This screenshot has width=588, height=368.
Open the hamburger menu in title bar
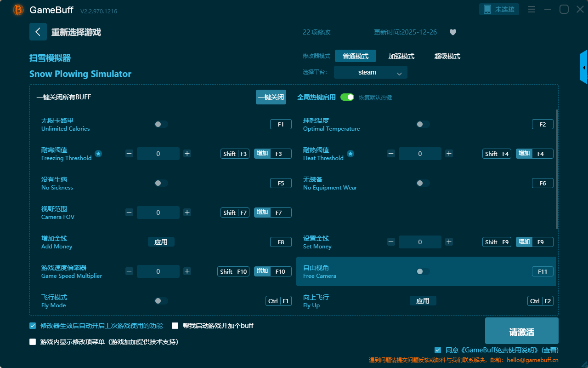coord(531,9)
